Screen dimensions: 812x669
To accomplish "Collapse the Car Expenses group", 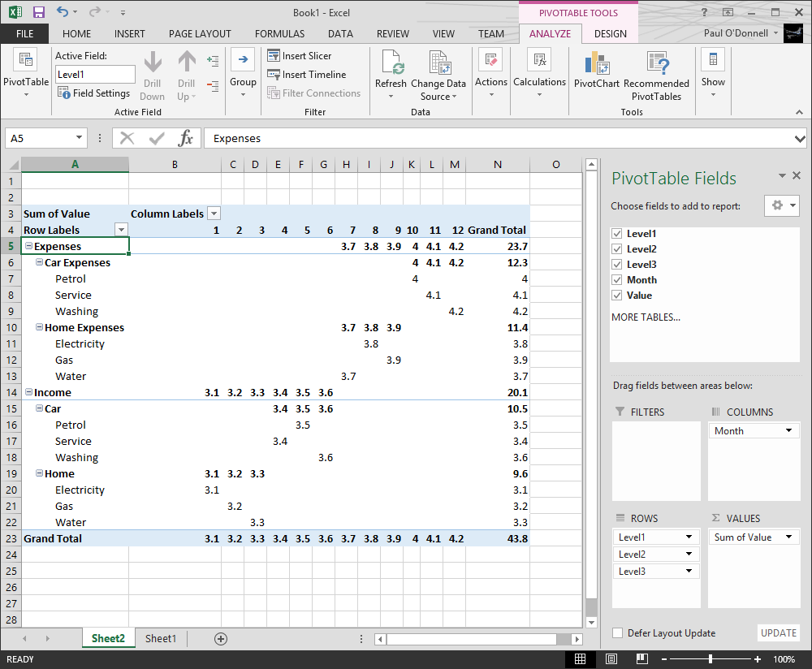I will click(x=39, y=262).
